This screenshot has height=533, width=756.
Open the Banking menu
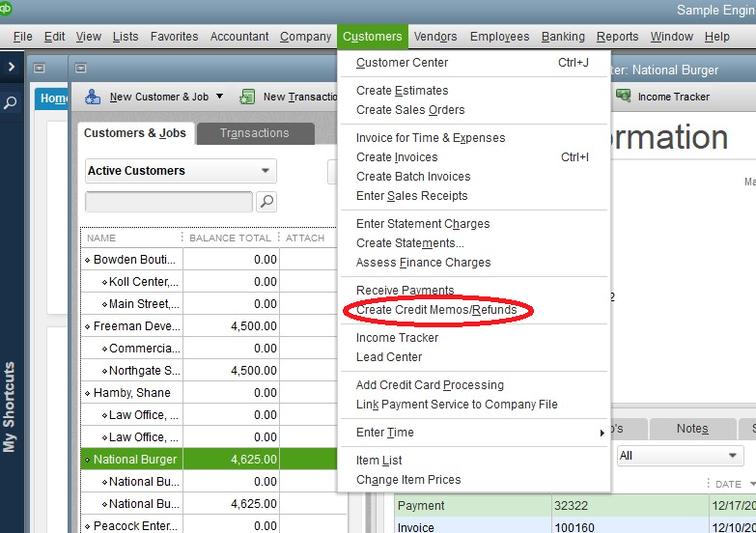click(x=563, y=37)
